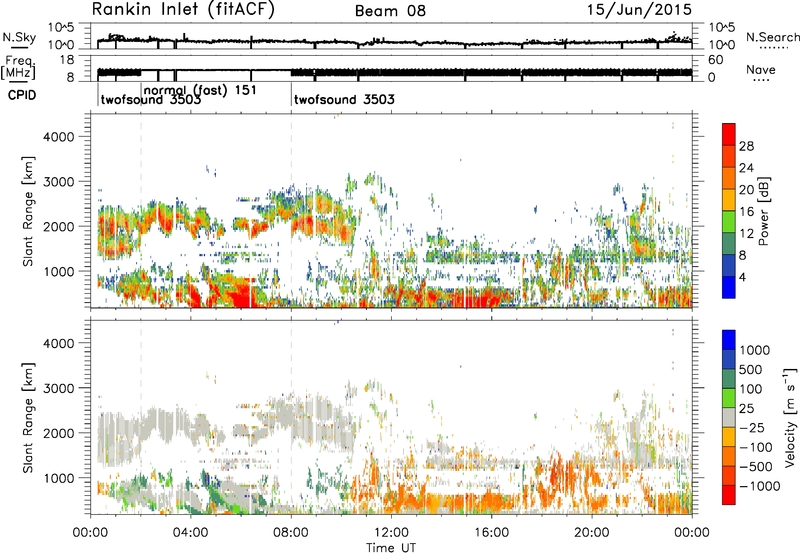The height and width of the screenshot is (554, 800).
Task: Click the 'N.Search' legend label
Action: click(x=772, y=37)
